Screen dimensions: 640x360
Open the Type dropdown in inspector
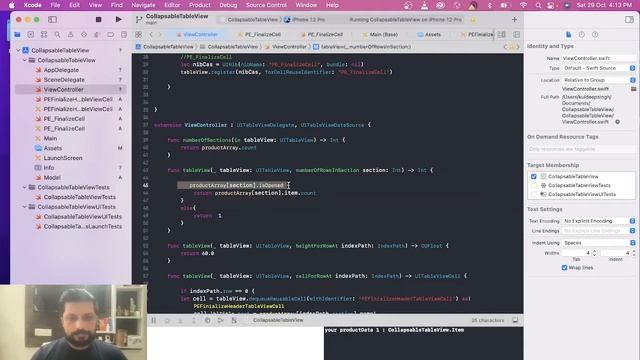click(599, 68)
